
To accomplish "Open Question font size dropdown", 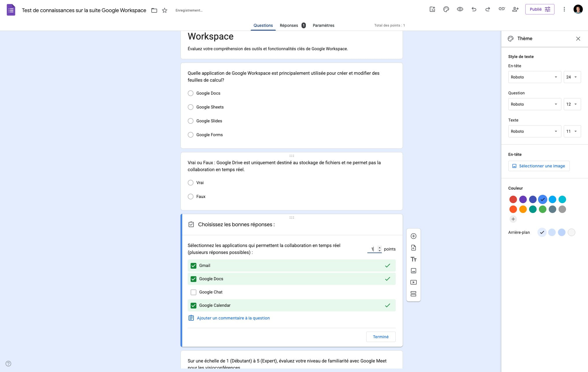I will point(572,104).
